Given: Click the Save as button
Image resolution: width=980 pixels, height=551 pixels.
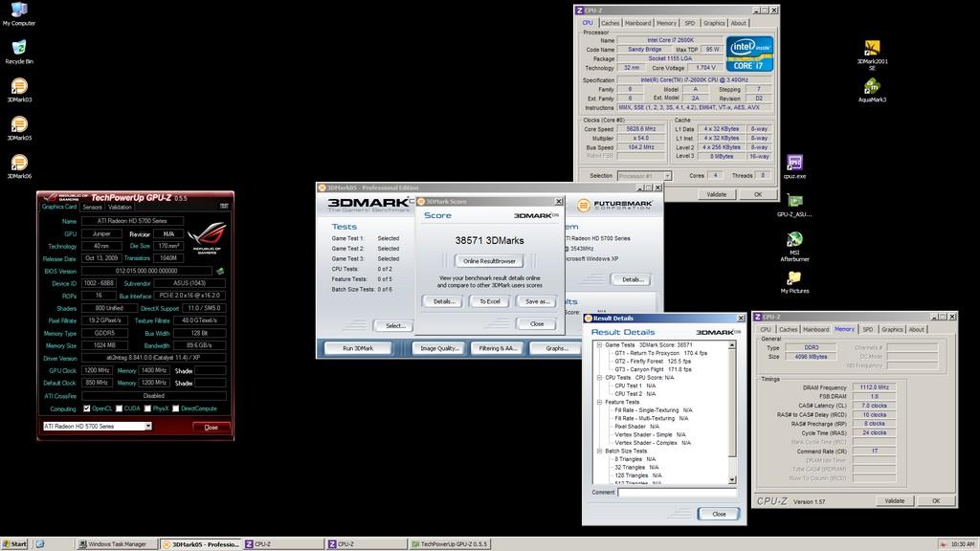Looking at the screenshot, I should [537, 301].
